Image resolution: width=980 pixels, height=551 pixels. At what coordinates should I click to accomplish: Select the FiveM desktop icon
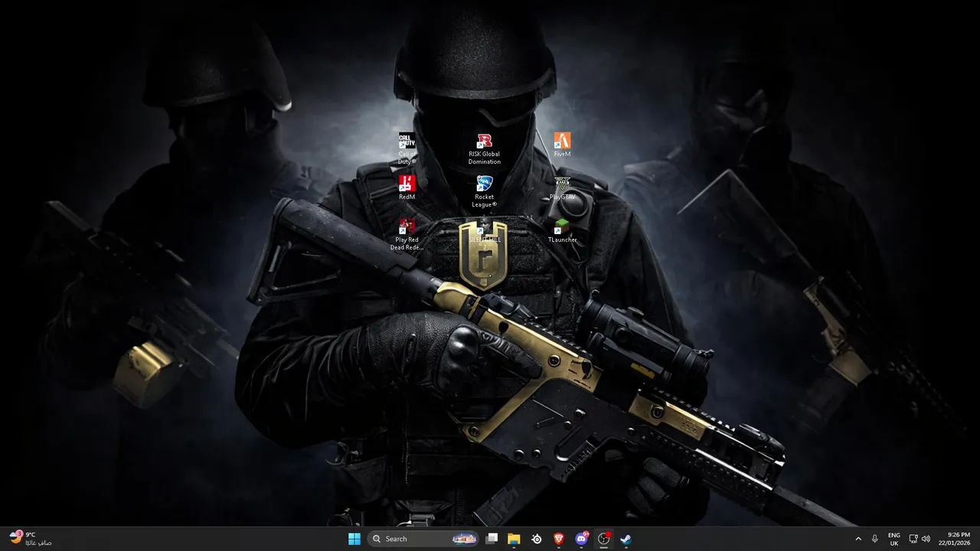click(562, 145)
